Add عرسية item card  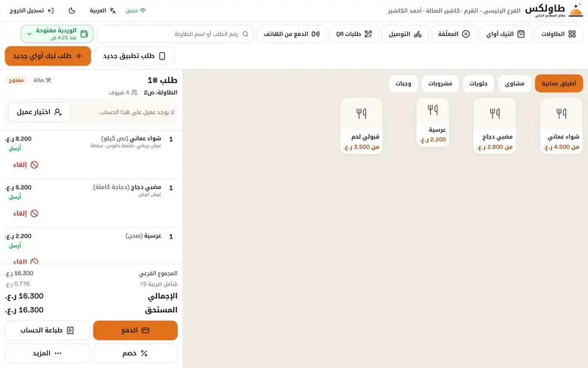point(433,122)
